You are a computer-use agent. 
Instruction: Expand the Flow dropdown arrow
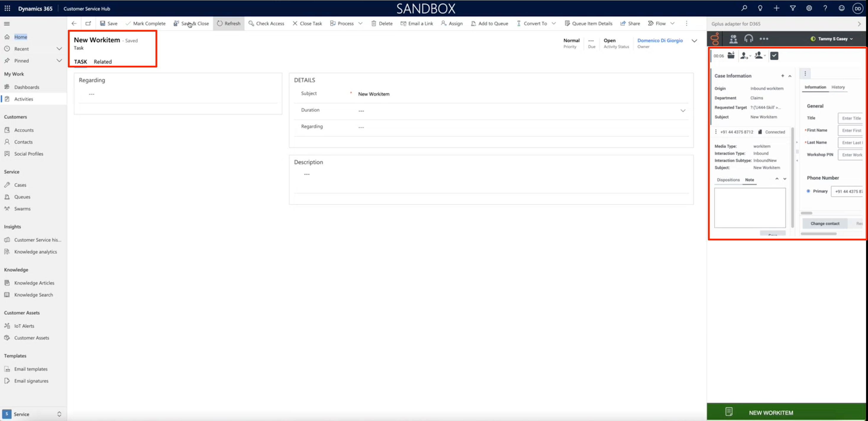[x=672, y=23]
